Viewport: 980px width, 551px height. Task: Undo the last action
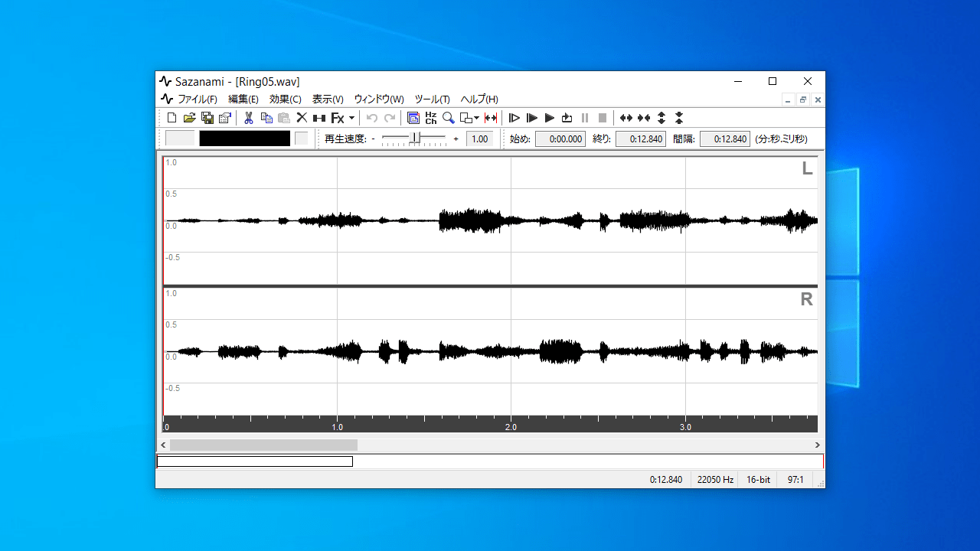pyautogui.click(x=372, y=118)
